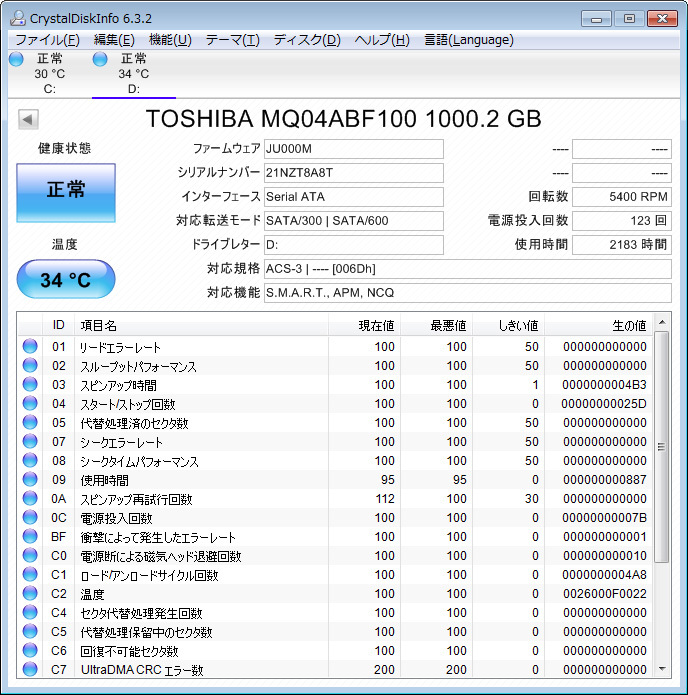This screenshot has height=695, width=688.
Task: Click the D: drive blue status orb
Action: click(x=100, y=59)
